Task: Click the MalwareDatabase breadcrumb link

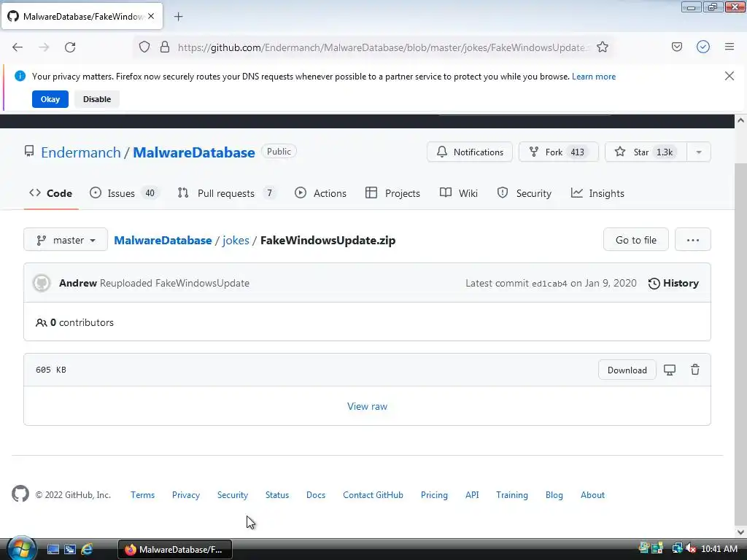Action: (163, 240)
